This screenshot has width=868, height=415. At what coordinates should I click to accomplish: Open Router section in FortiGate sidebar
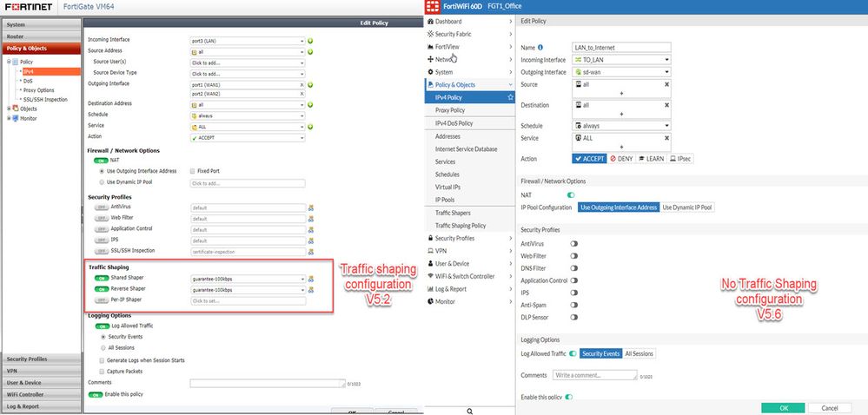click(x=41, y=36)
